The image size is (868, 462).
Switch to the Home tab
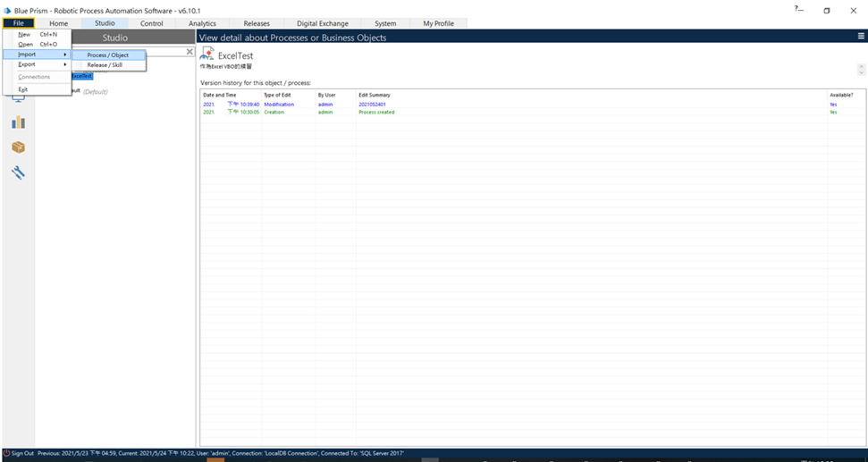tap(58, 23)
